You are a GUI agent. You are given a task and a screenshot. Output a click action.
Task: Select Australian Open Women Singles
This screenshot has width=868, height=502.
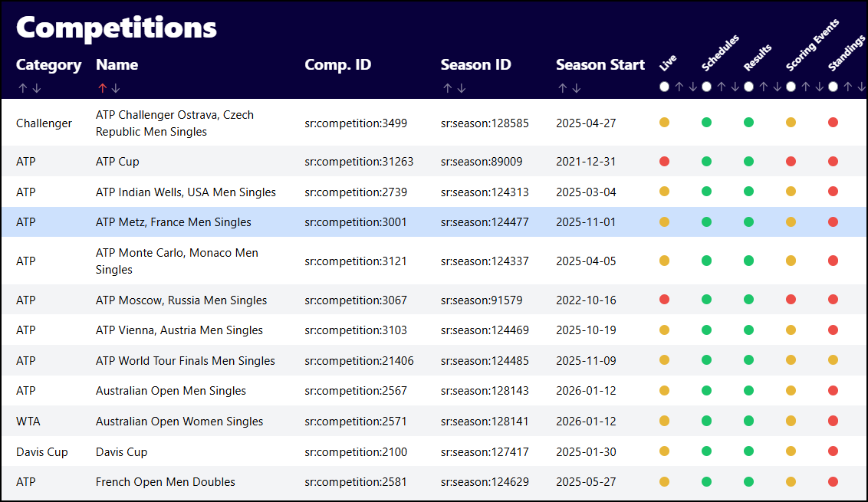179,422
